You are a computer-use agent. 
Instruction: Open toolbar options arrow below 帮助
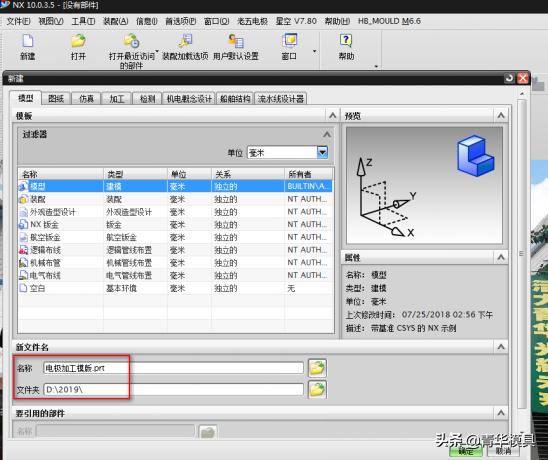(x=376, y=66)
